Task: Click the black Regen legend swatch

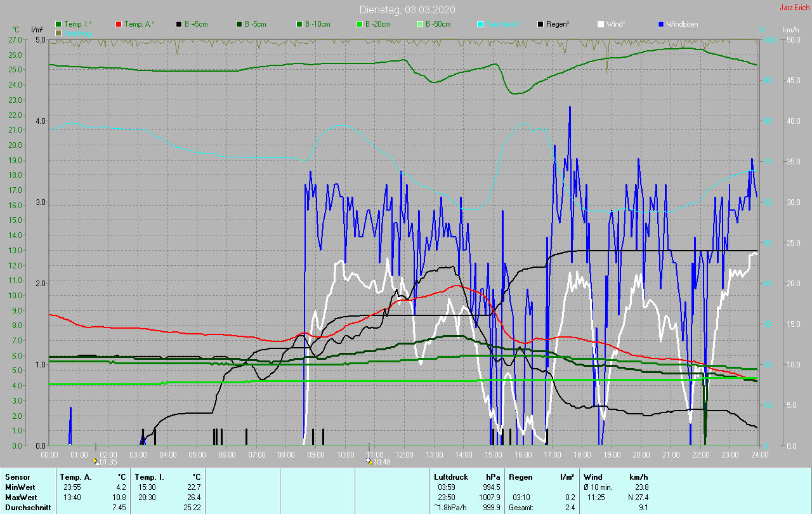Action: click(540, 24)
